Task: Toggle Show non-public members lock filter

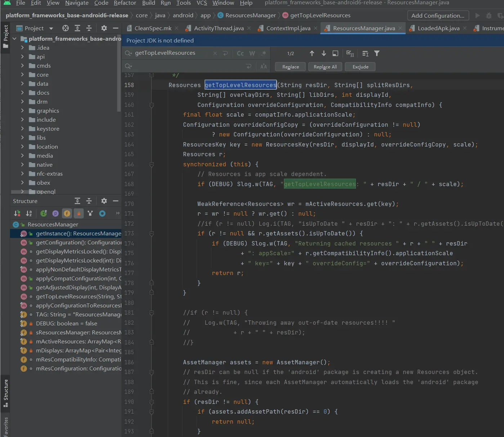Action: pyautogui.click(x=79, y=213)
